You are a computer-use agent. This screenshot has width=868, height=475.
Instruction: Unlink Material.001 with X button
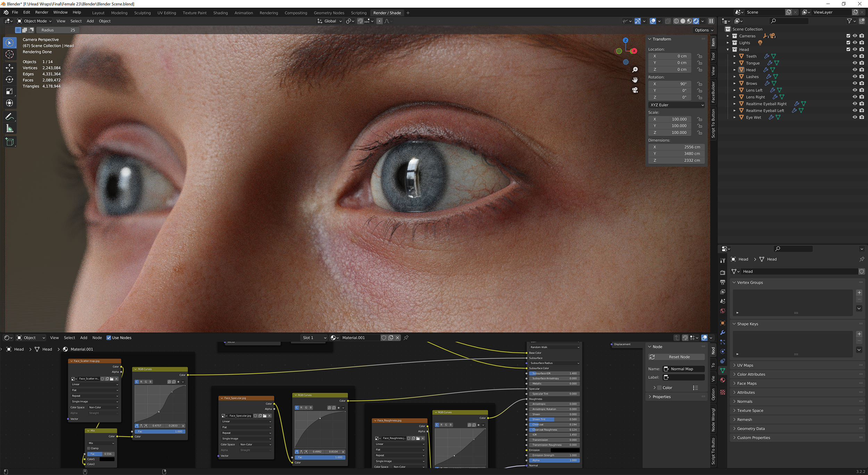click(398, 338)
